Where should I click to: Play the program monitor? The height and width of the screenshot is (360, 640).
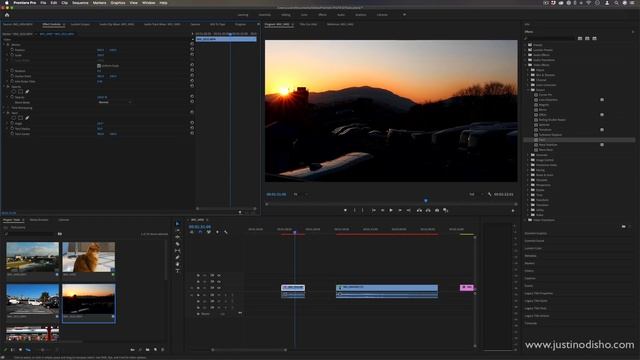(391, 210)
